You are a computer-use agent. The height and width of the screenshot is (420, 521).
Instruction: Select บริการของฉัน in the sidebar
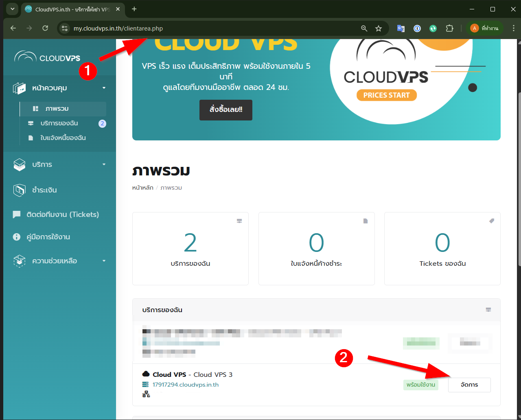coord(59,123)
